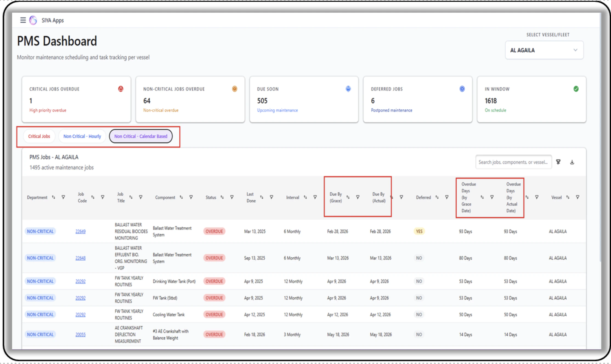Click the search jobs input field
The height and width of the screenshot is (364, 611).
(x=513, y=162)
